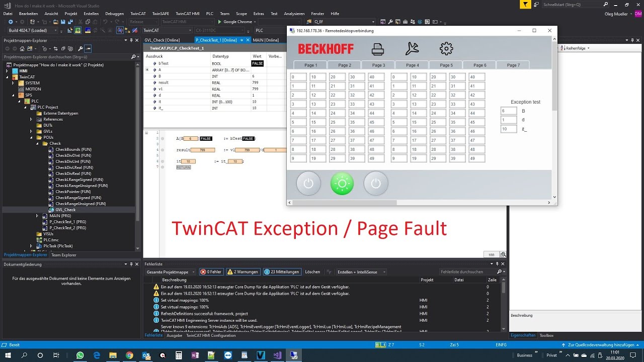Expand array variable A in watch table

pos(147,70)
